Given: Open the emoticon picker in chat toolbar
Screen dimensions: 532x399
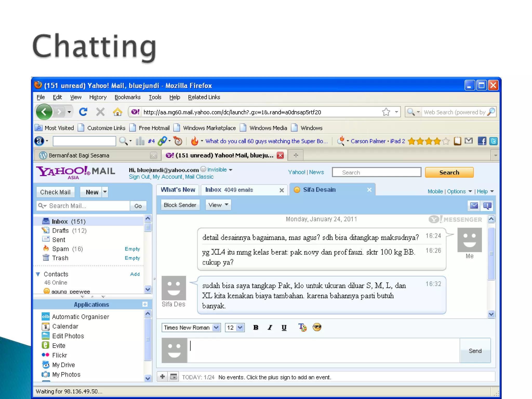Looking at the screenshot, I should (x=317, y=327).
